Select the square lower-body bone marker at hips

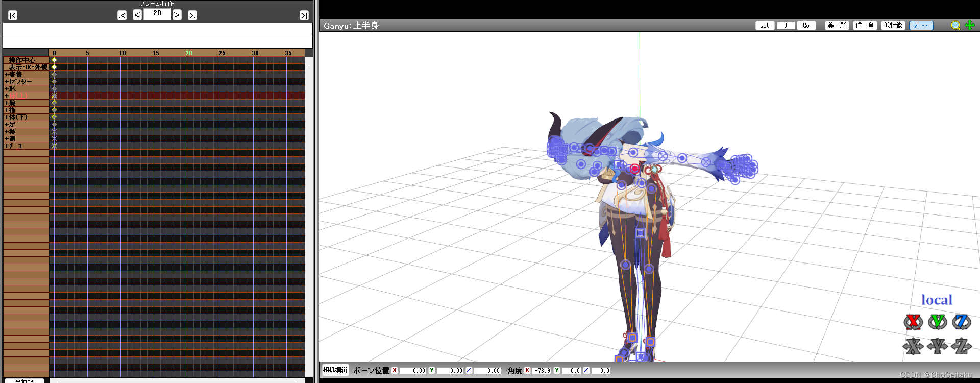(640, 233)
